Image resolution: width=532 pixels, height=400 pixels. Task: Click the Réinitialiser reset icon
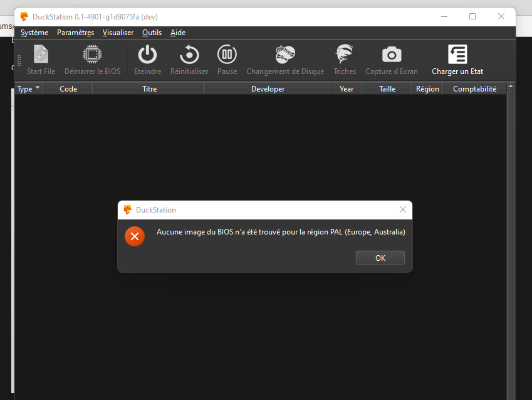189,55
